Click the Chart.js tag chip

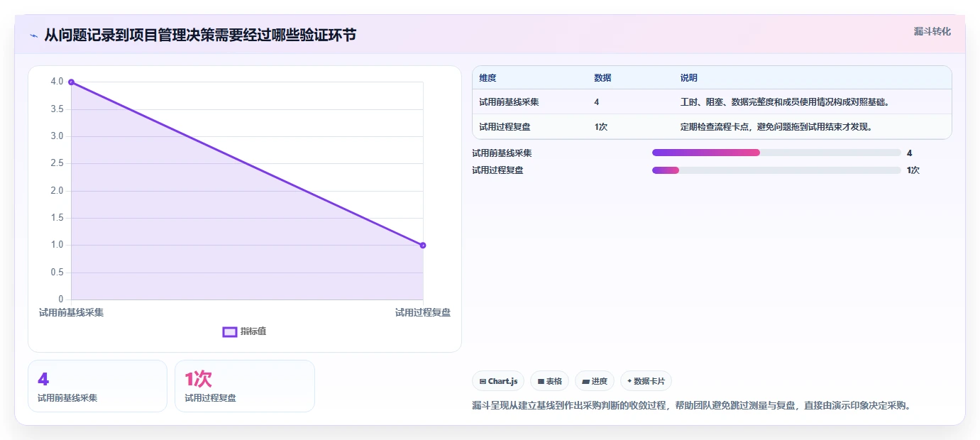click(x=498, y=381)
